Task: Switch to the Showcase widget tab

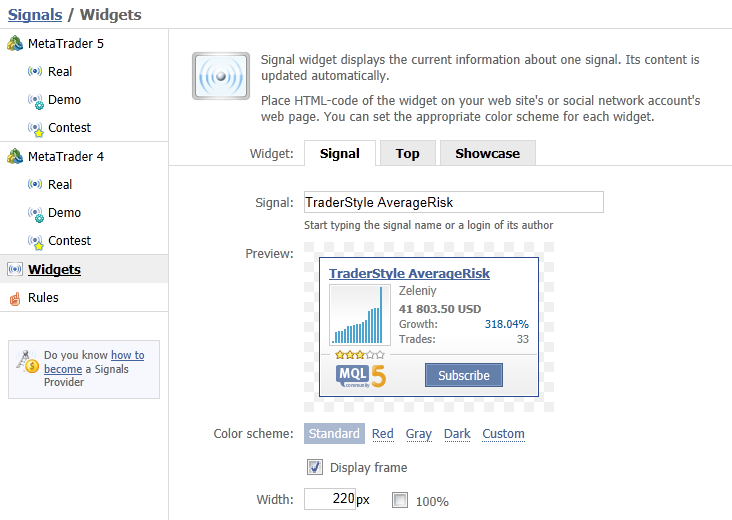Action: click(487, 153)
